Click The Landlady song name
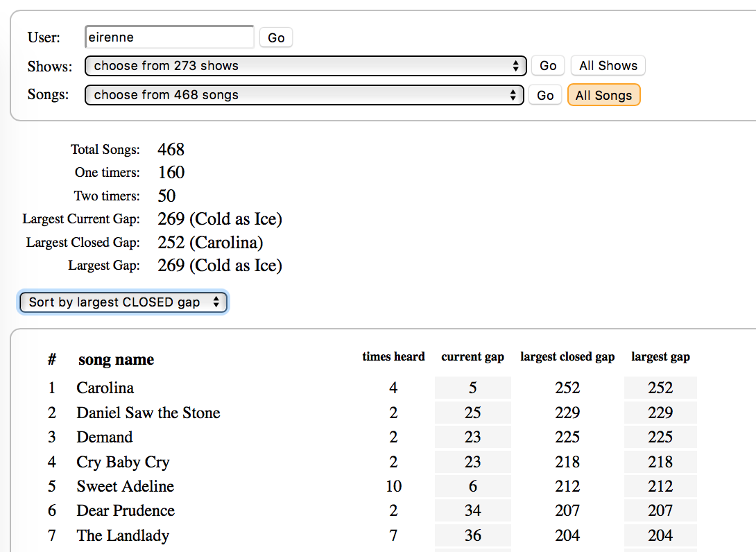Screen dimensions: 756x552 pyautogui.click(x=123, y=535)
